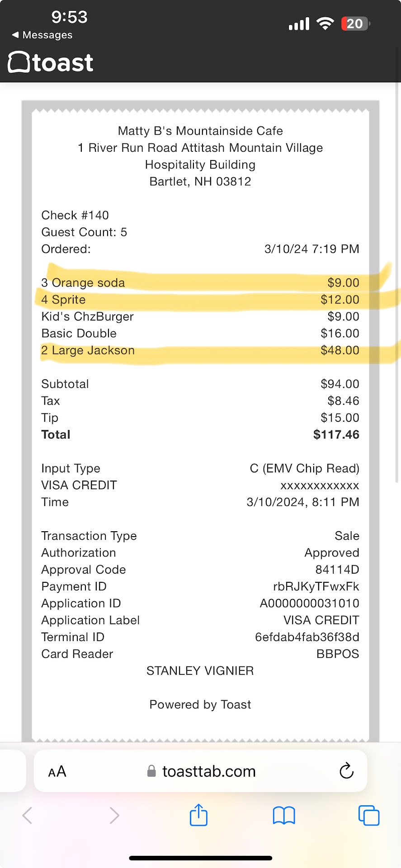
Task: Tap the Powered by Toast text
Action: point(200,704)
